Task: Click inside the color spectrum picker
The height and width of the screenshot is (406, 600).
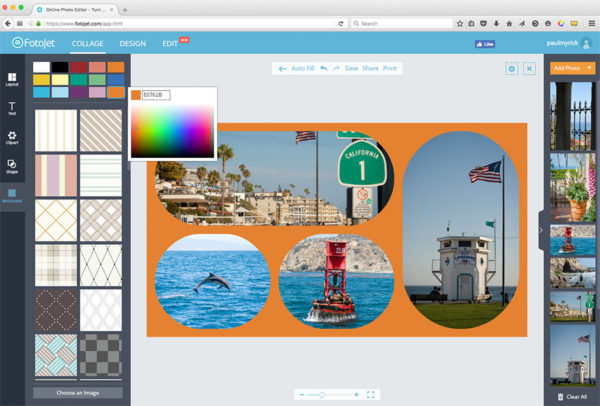Action: (x=172, y=132)
